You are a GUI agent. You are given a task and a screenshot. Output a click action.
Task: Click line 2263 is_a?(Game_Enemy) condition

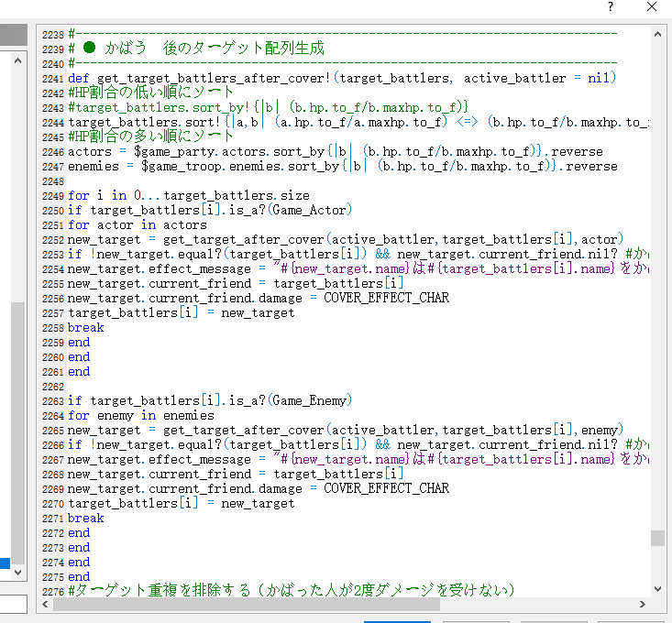(210, 400)
